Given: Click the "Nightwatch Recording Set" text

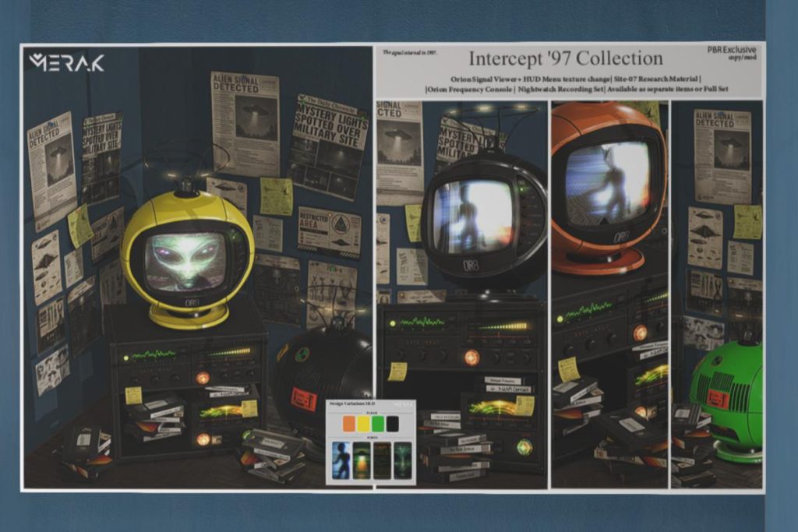Looking at the screenshot, I should coord(560,90).
